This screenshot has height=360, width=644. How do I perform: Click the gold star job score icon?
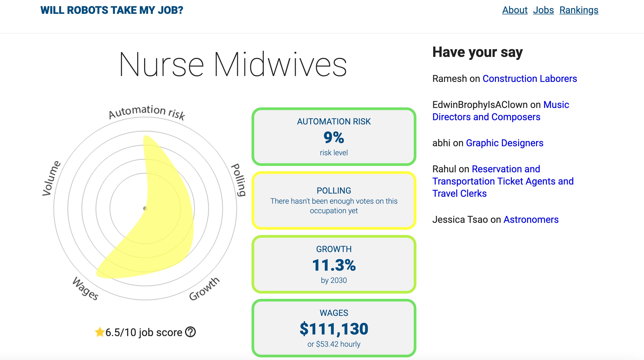coord(100,332)
